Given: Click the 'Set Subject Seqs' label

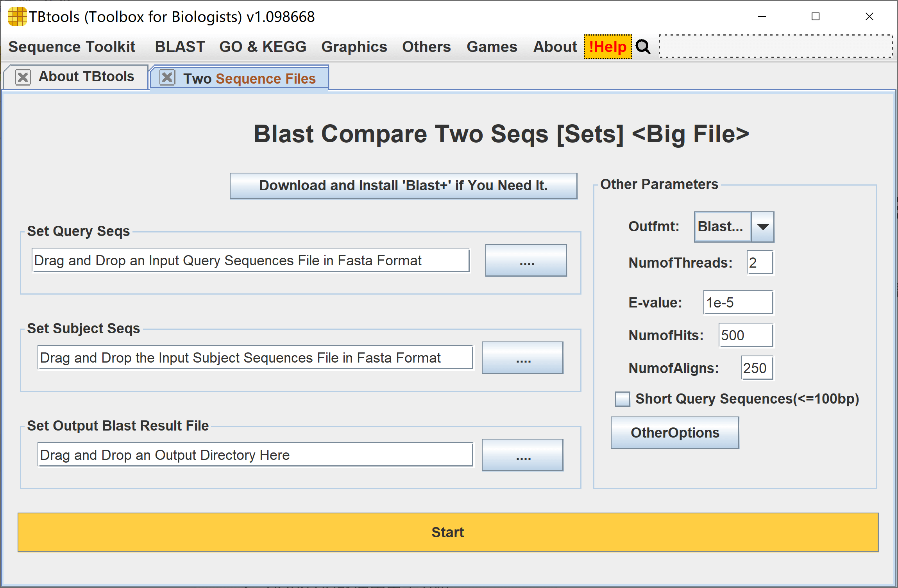Looking at the screenshot, I should [84, 329].
